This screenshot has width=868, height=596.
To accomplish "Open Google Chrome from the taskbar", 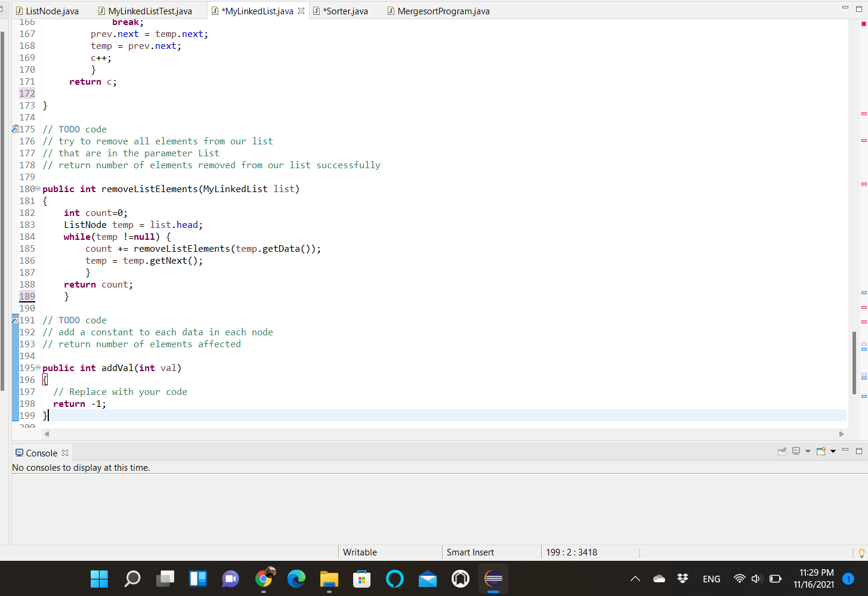I will coord(264,579).
